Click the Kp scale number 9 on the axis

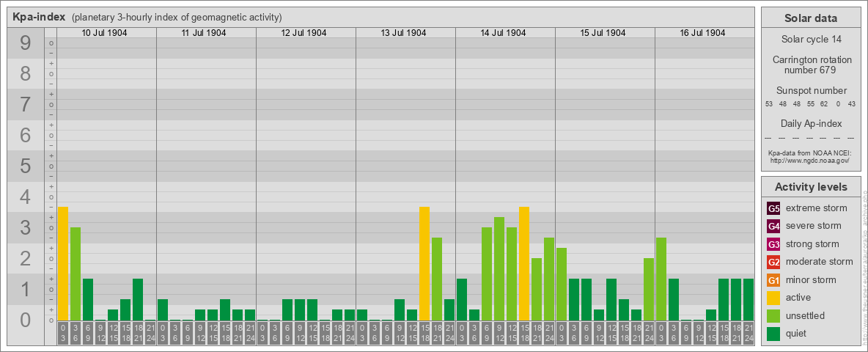[x=25, y=43]
